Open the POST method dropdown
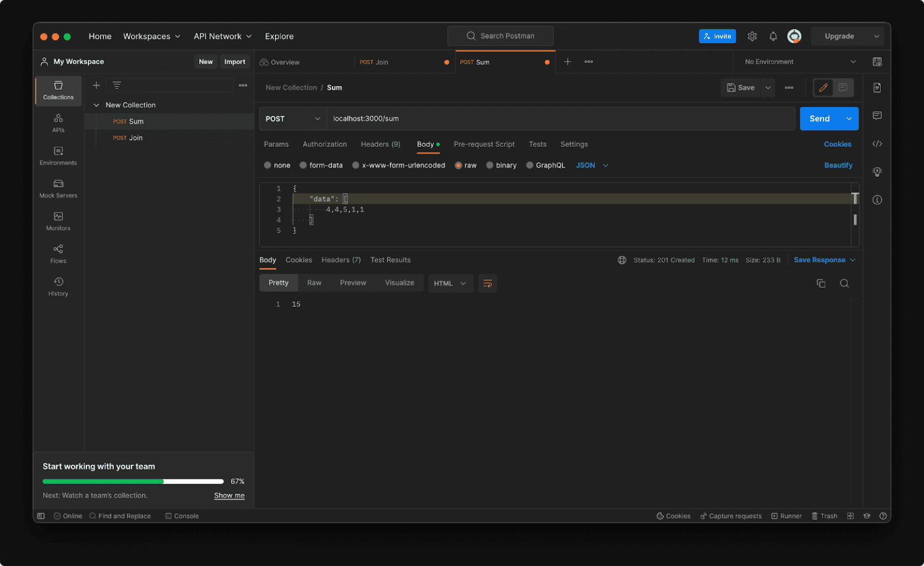 pos(292,118)
